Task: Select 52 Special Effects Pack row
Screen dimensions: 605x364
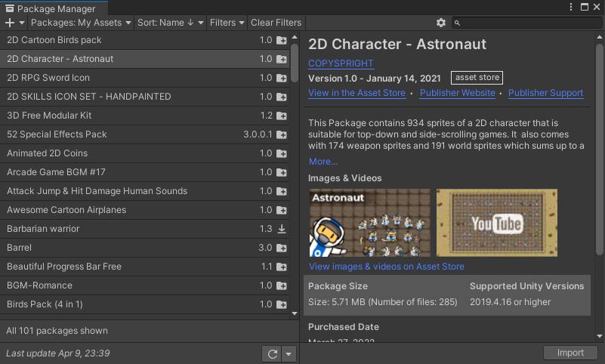Action: [145, 134]
